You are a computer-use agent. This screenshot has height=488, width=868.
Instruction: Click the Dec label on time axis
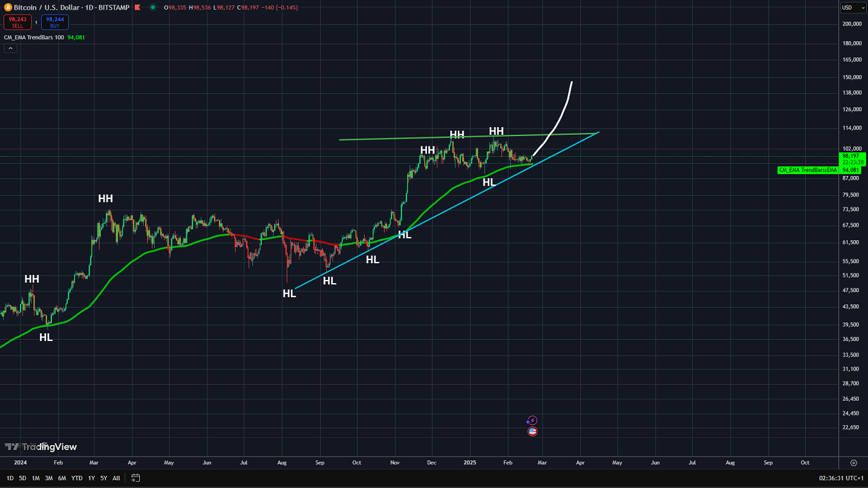tap(432, 462)
